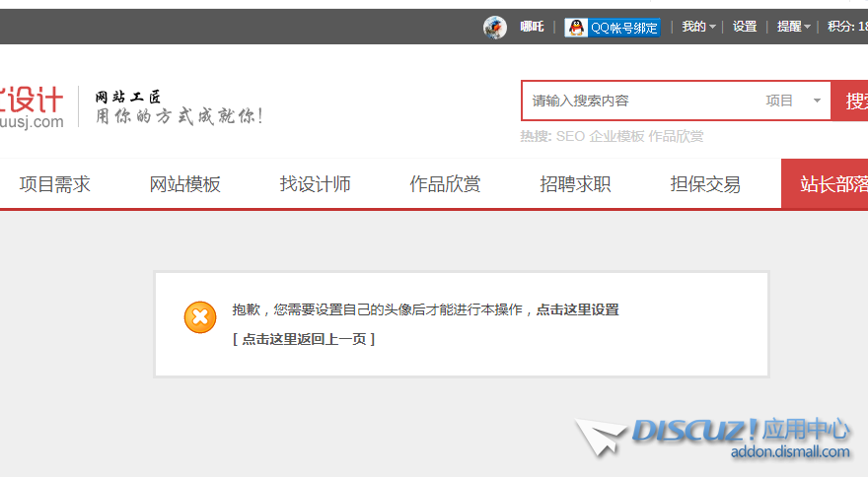868x477 pixels.
Task: Select the 作品欣赏 hot search link
Action: point(676,136)
